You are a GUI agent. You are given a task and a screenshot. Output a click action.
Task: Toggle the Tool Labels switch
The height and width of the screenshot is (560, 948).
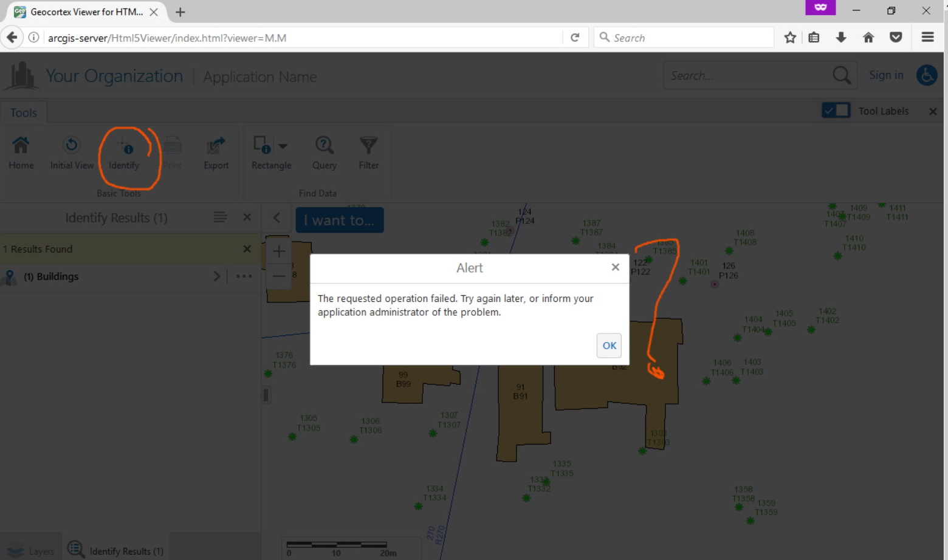coord(836,111)
